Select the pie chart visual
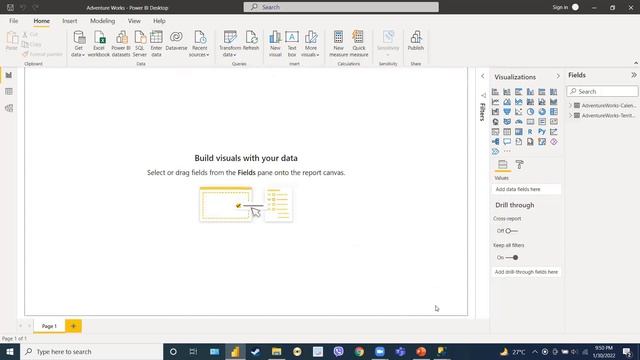This screenshot has width=640, height=360. [x=530, y=111]
